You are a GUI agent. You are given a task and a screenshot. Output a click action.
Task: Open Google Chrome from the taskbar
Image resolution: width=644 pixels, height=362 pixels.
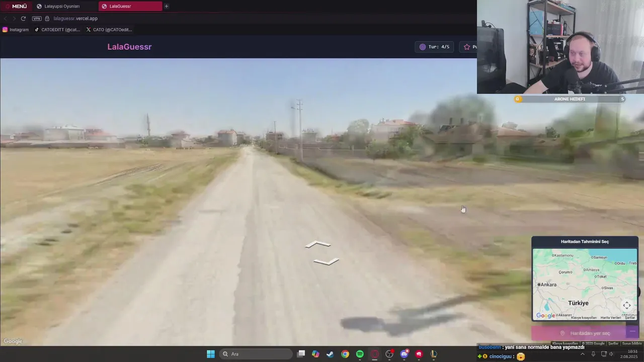pos(345,354)
